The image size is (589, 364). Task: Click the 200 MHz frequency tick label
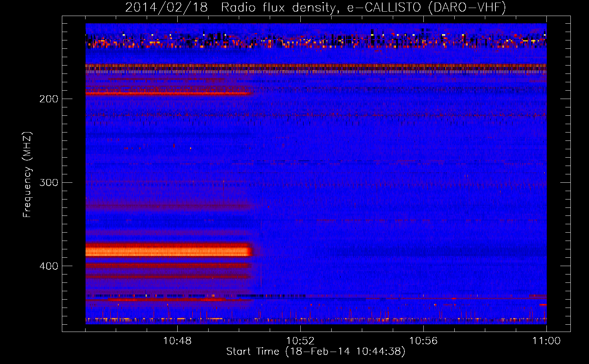click(49, 99)
